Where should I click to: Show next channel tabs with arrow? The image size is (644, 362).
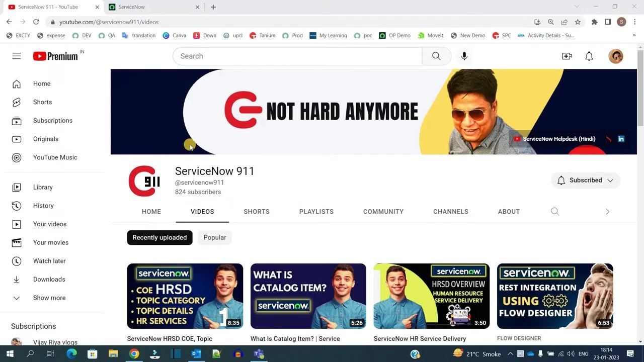[607, 212]
